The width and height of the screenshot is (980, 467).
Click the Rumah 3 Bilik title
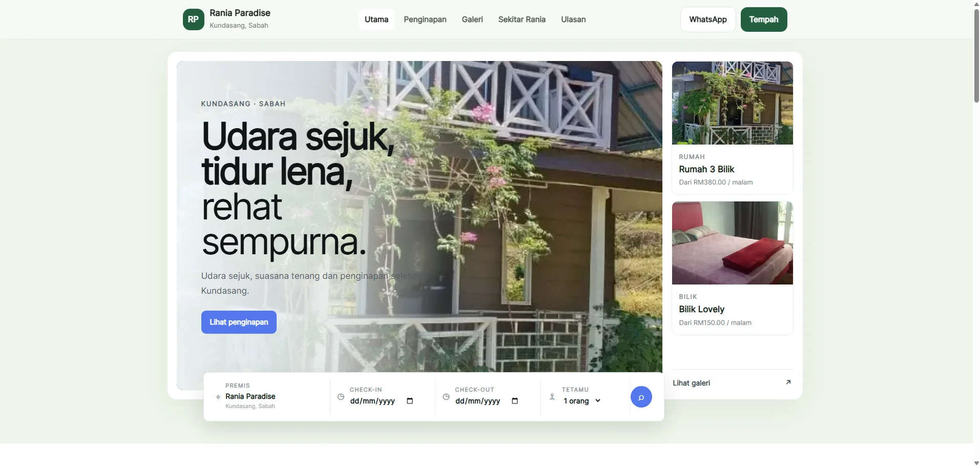[706, 169]
